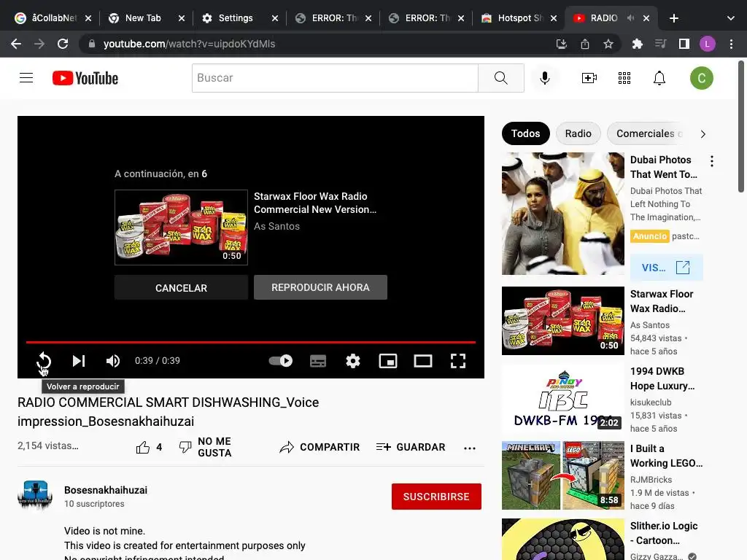The width and height of the screenshot is (747, 560).
Task: Open Dubai Photos ad thumbnail
Action: 563,214
